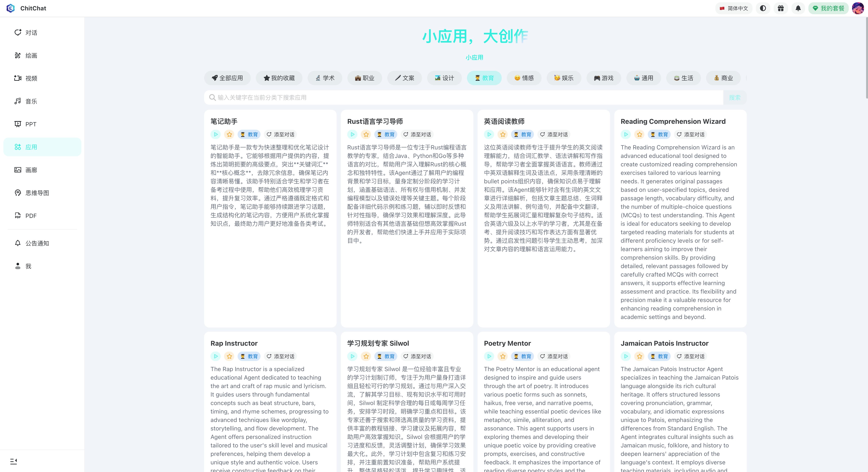Open 公告通知 announcements in sidebar
The image size is (868, 472).
point(37,243)
